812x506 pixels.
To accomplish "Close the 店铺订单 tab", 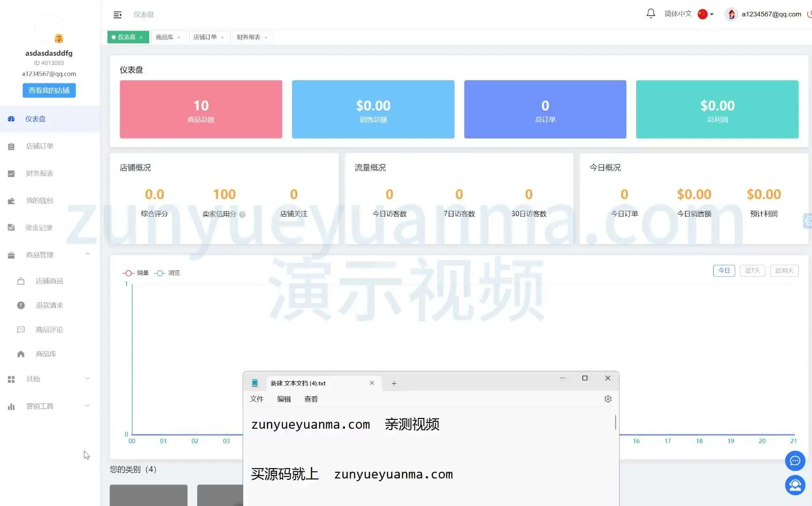I will [x=222, y=37].
